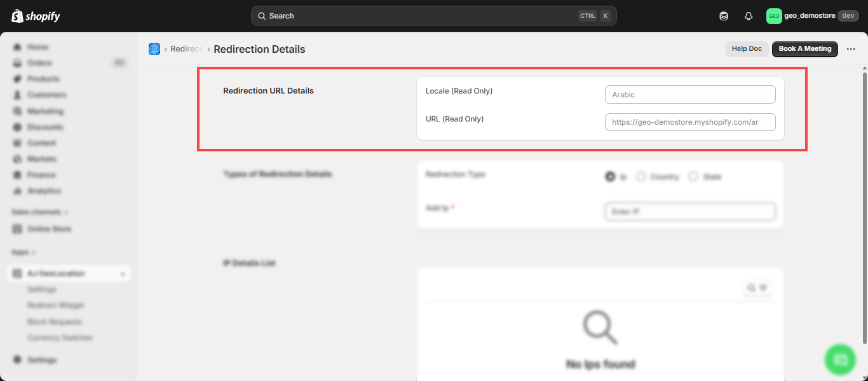Select the Country redirection type radio
This screenshot has height=381, width=868.
point(641,177)
